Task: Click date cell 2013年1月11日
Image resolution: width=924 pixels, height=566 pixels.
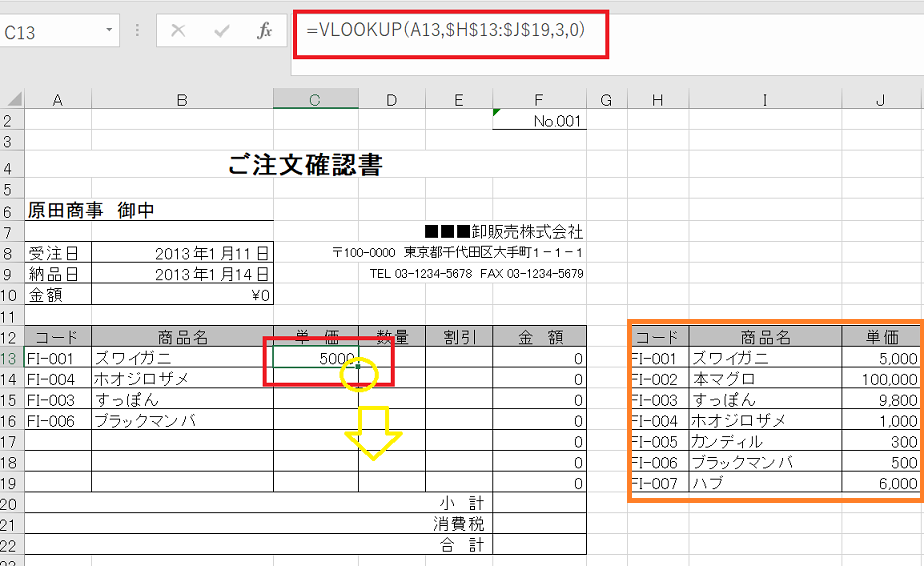Action: [x=182, y=253]
